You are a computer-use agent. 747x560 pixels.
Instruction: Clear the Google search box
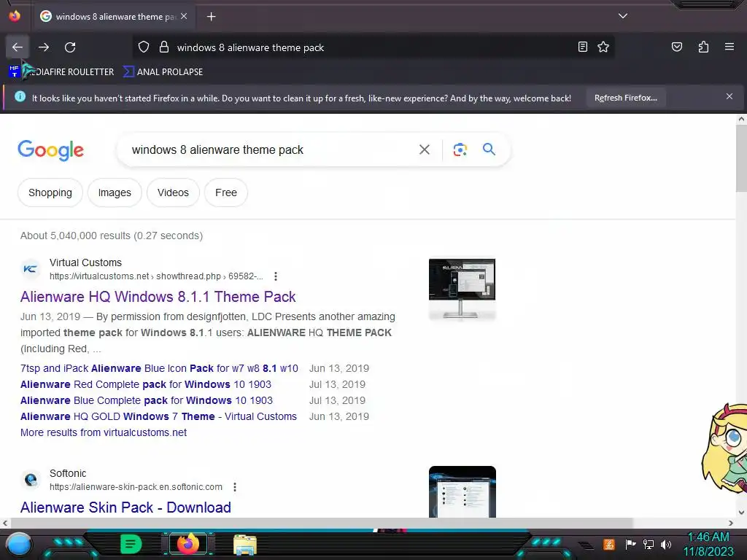[x=424, y=149]
